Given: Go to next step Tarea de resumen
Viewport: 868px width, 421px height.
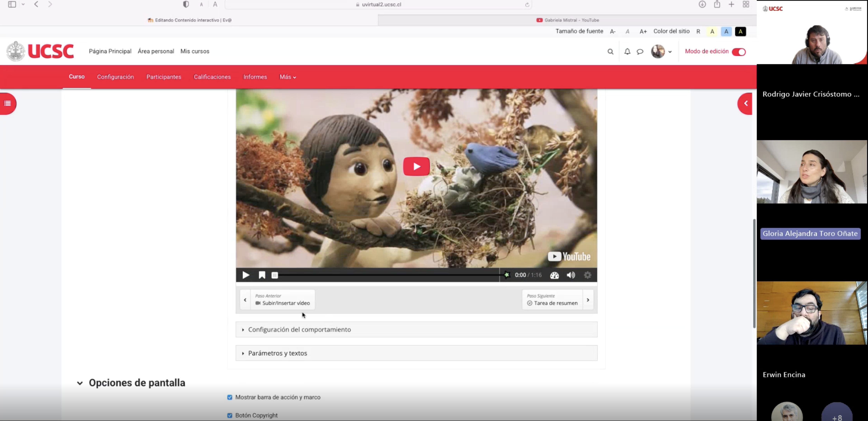Looking at the screenshot, I should point(552,300).
